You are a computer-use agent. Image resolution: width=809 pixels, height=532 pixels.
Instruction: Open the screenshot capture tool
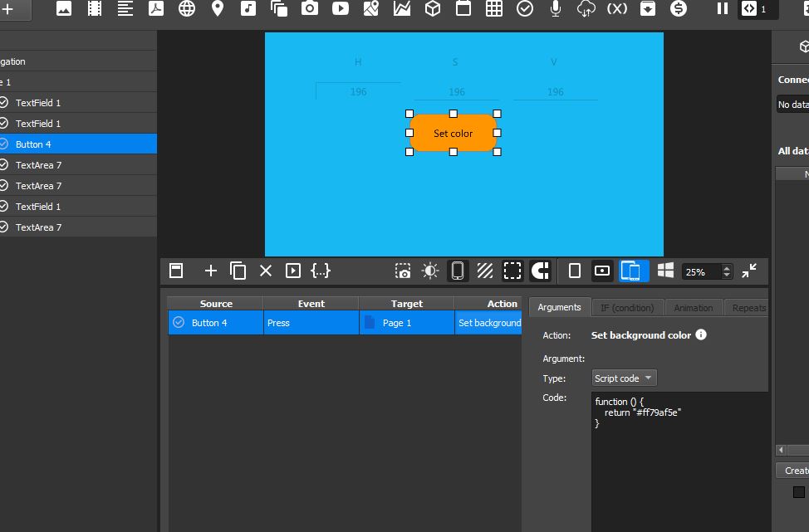click(x=403, y=271)
